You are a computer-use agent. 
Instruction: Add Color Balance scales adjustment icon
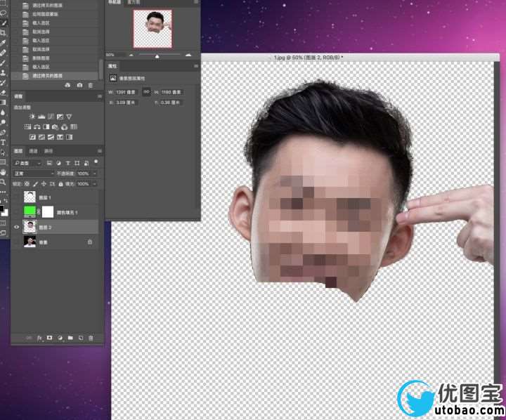tap(37, 127)
